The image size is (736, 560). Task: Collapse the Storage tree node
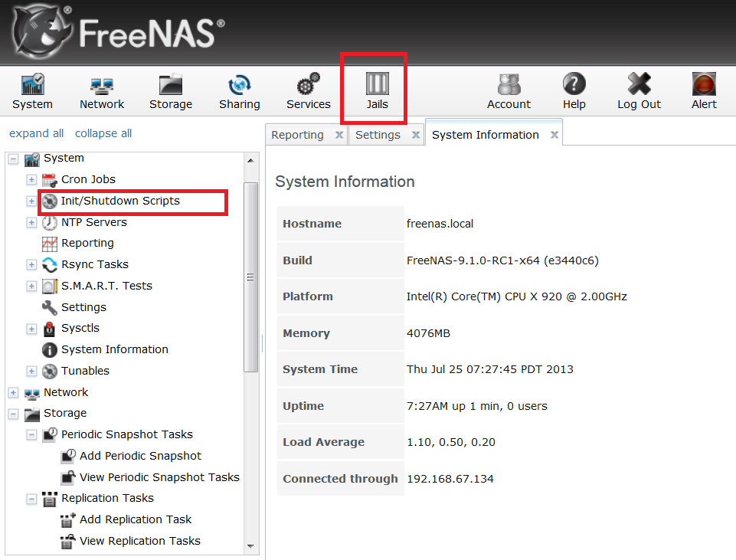[13, 414]
